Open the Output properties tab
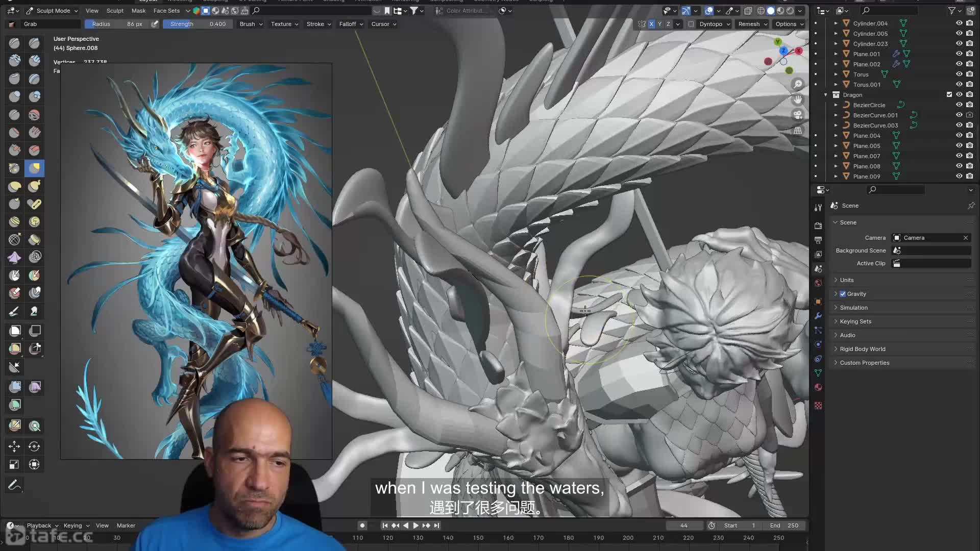The image size is (980, 551). point(818,240)
